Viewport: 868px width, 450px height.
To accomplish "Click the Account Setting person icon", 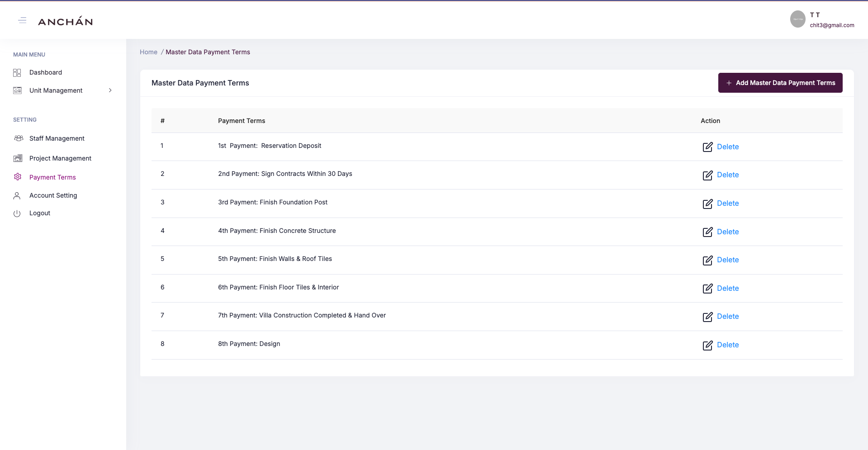I will pyautogui.click(x=17, y=195).
